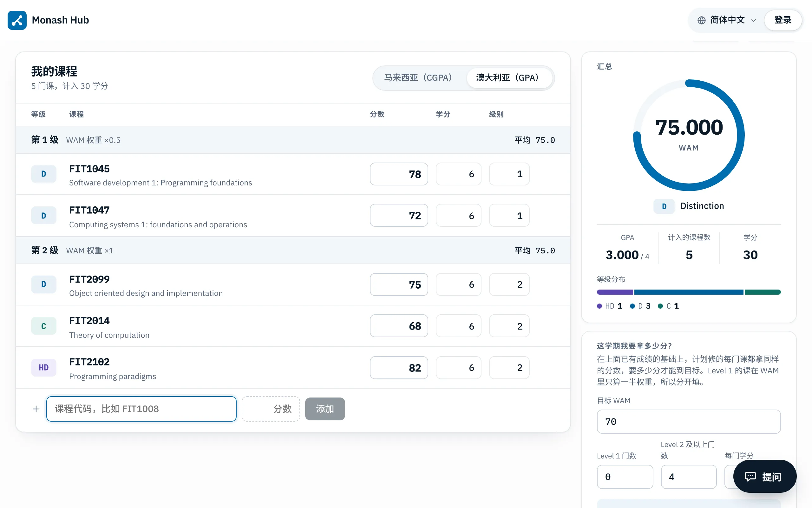
Task: Click the D badge beside Distinction
Action: pyautogui.click(x=664, y=206)
